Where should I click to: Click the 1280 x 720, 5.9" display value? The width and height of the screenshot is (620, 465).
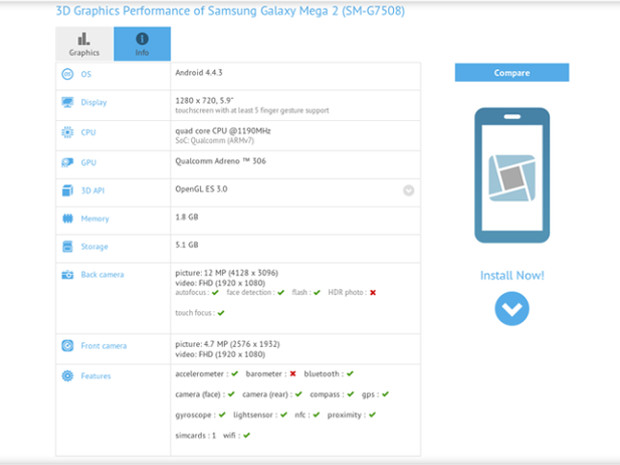pos(204,100)
